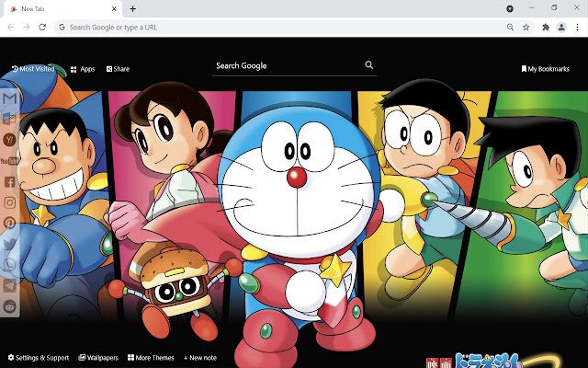This screenshot has height=368, width=588.
Task: Reload the current page
Action: 42,27
